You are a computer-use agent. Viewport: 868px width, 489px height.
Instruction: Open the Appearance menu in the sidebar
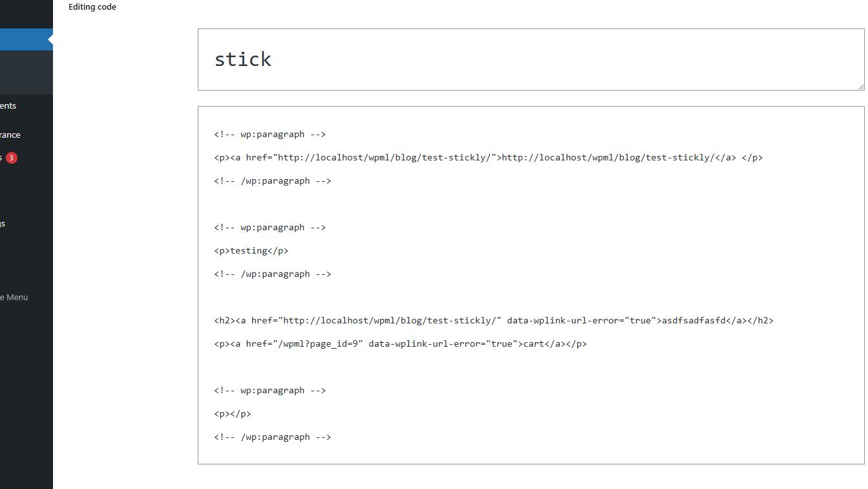[11, 135]
